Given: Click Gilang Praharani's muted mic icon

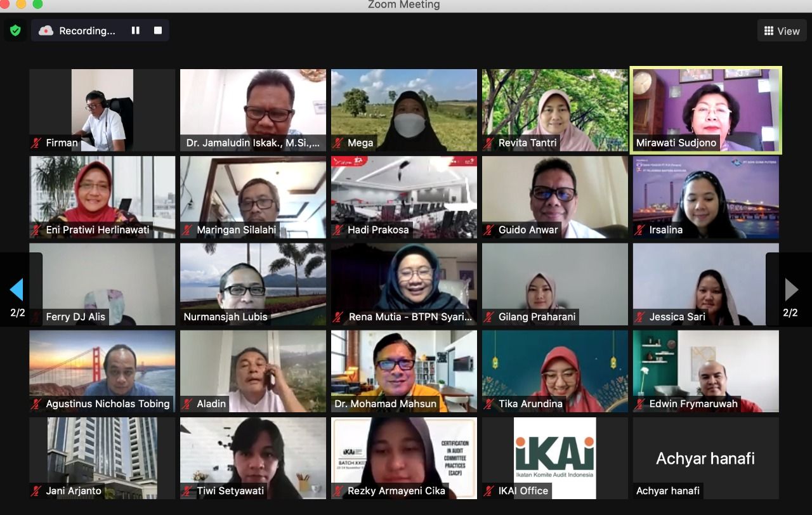Looking at the screenshot, I should tap(490, 316).
